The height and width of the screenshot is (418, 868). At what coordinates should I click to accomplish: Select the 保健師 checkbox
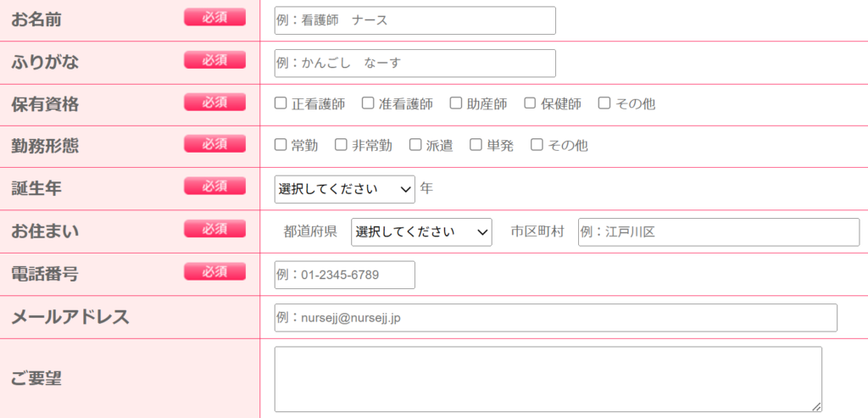(x=530, y=103)
